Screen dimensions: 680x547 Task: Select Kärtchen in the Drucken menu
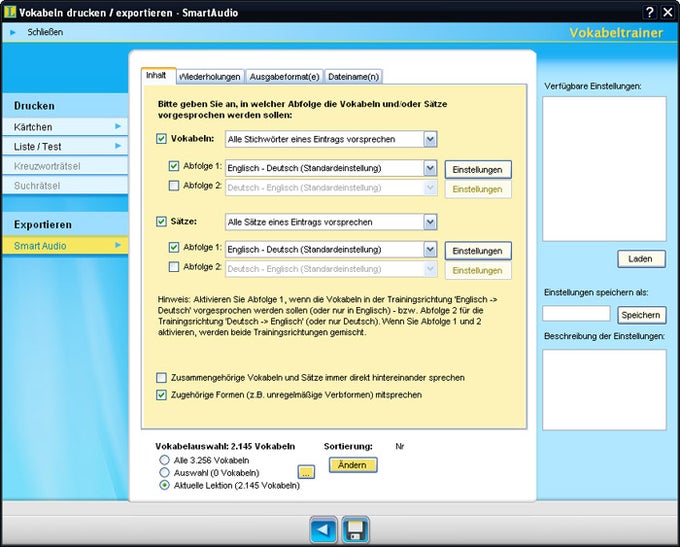[x=65, y=127]
